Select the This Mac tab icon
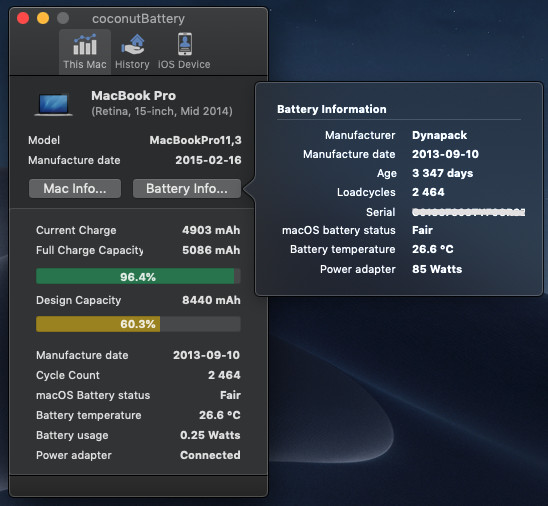This screenshot has width=548, height=506. (x=85, y=44)
